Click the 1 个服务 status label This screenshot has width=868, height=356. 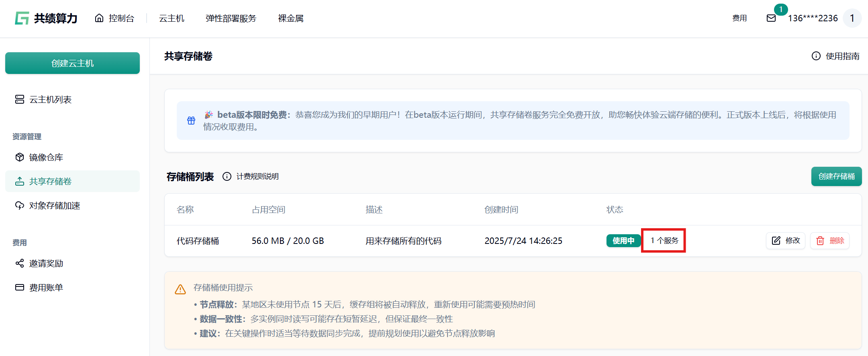[x=664, y=241]
